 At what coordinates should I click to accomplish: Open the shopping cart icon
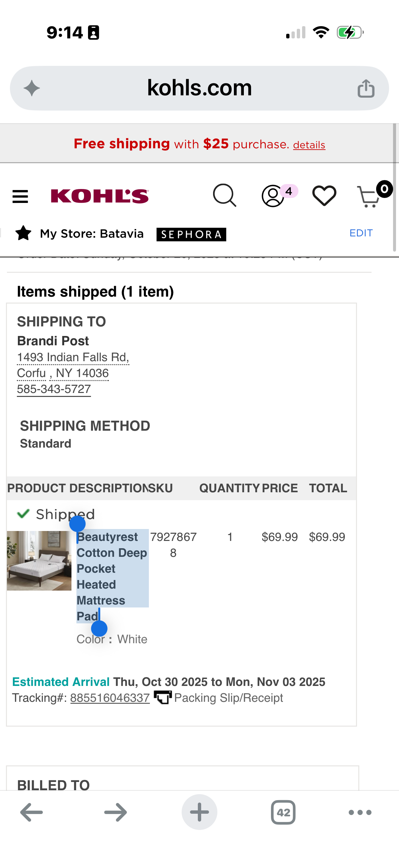point(369,196)
